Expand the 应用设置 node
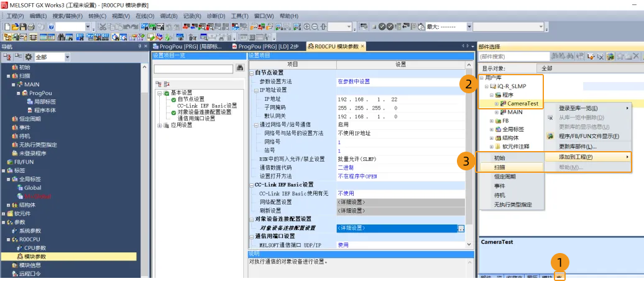The height and width of the screenshot is (281, 644). point(159,126)
